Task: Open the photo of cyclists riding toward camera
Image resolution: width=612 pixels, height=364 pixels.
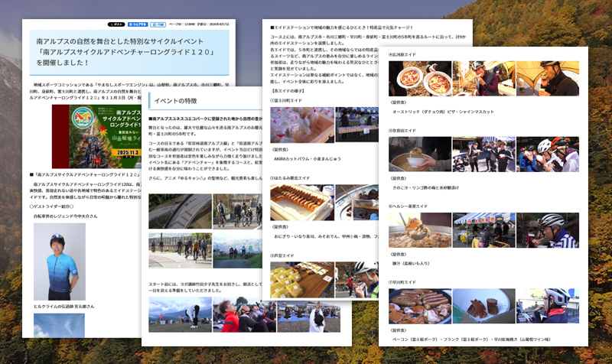Action: (237, 211)
